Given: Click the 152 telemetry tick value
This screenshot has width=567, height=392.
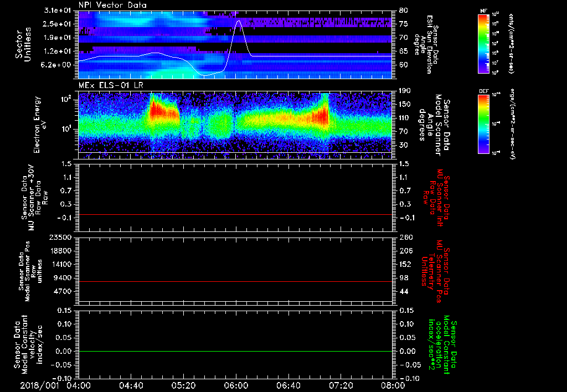Looking at the screenshot, I should [405, 264].
